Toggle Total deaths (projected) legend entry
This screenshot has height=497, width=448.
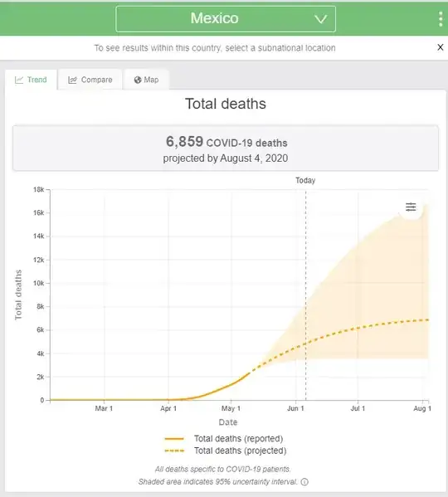click(x=226, y=451)
